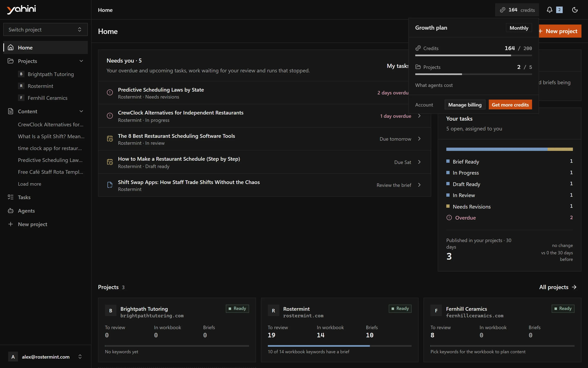Click the Brief Ready legend swatch
Screen dimensions: 588x368
point(448,161)
